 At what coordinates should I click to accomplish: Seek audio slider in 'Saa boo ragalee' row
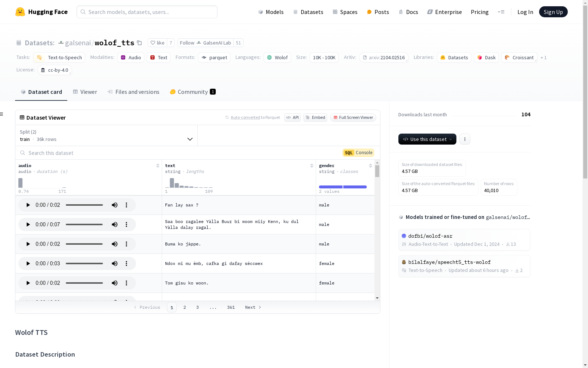(84, 224)
